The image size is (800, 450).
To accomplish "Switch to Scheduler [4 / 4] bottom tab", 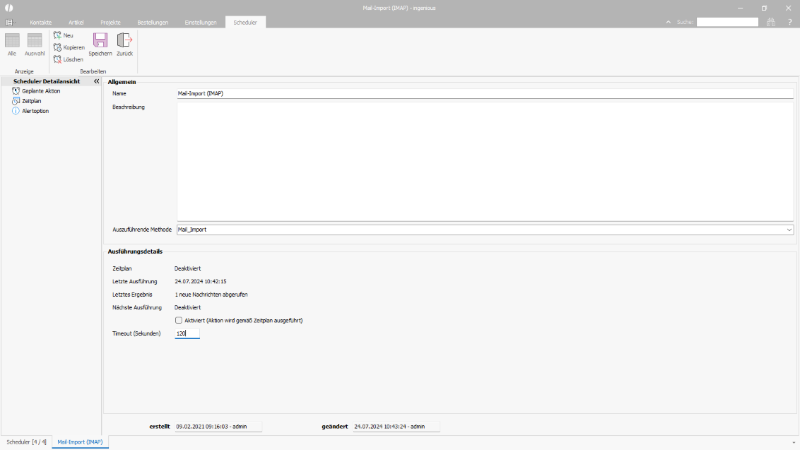I will click(x=26, y=441).
